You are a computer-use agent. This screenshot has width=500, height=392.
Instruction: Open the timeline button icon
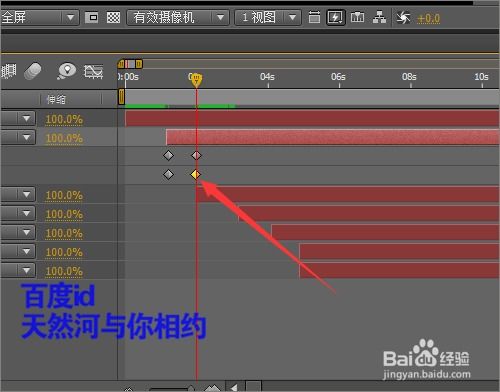click(x=357, y=17)
